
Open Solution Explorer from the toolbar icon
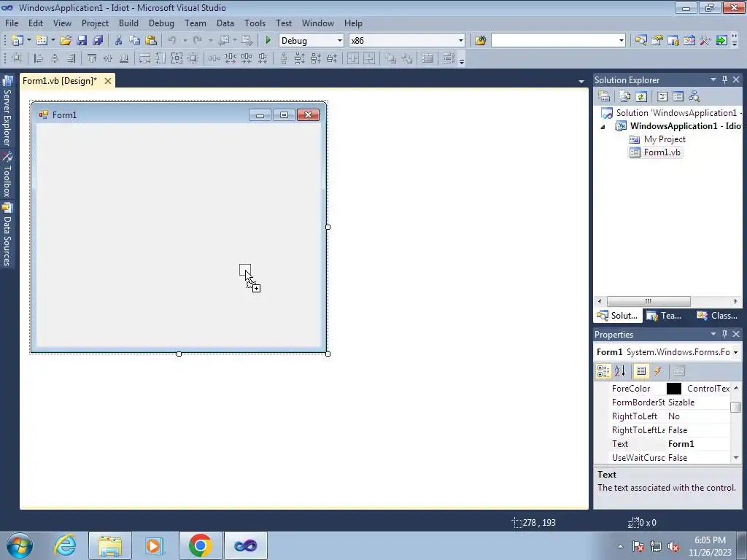640,41
